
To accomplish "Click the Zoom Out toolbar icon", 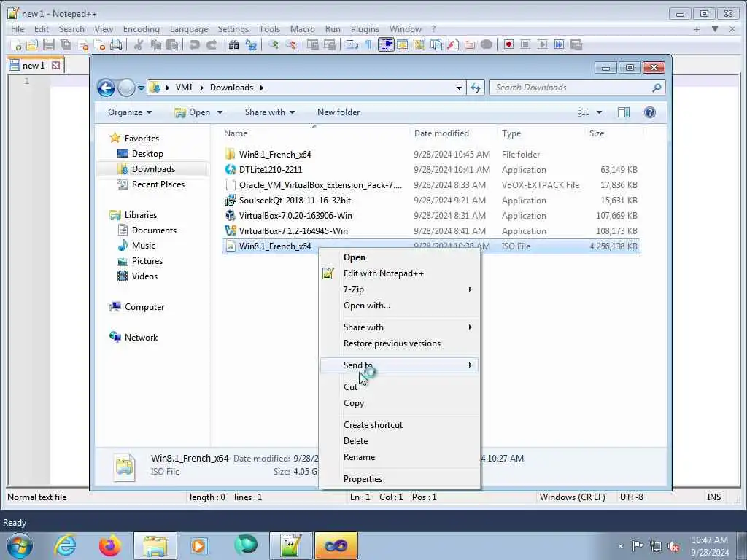I will pyautogui.click(x=290, y=44).
